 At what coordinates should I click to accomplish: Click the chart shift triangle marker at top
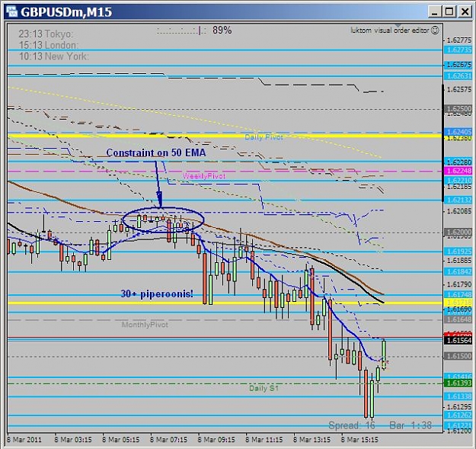398,25
